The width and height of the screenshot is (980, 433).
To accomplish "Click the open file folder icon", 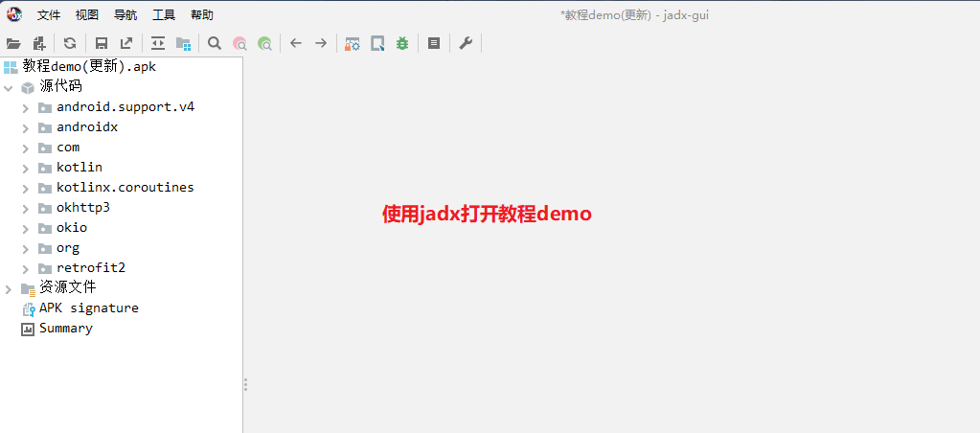I will [13, 43].
